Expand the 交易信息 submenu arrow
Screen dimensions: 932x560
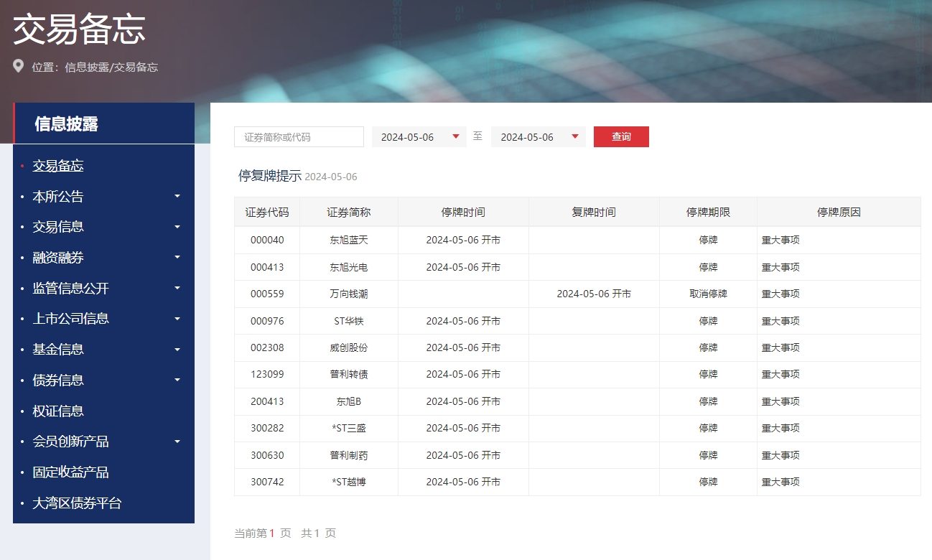pos(177,227)
